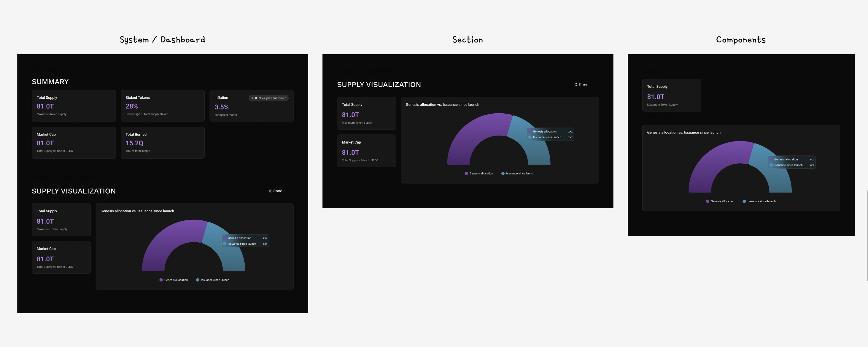The width and height of the screenshot is (868, 347).
Task: Click the 28% staked value
Action: [132, 106]
